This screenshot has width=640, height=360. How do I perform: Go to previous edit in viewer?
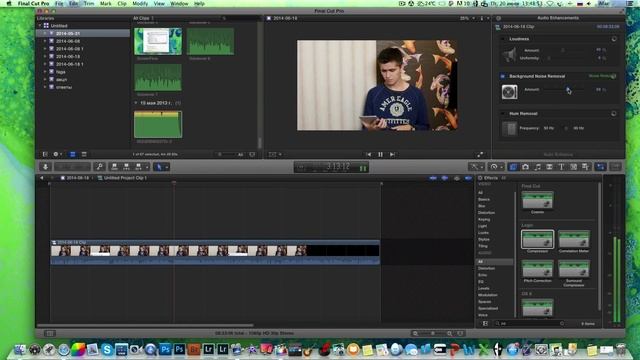[x=369, y=154]
